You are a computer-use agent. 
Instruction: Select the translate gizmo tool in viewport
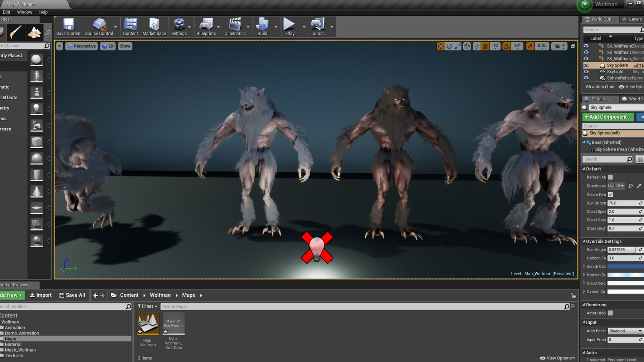pos(441,46)
